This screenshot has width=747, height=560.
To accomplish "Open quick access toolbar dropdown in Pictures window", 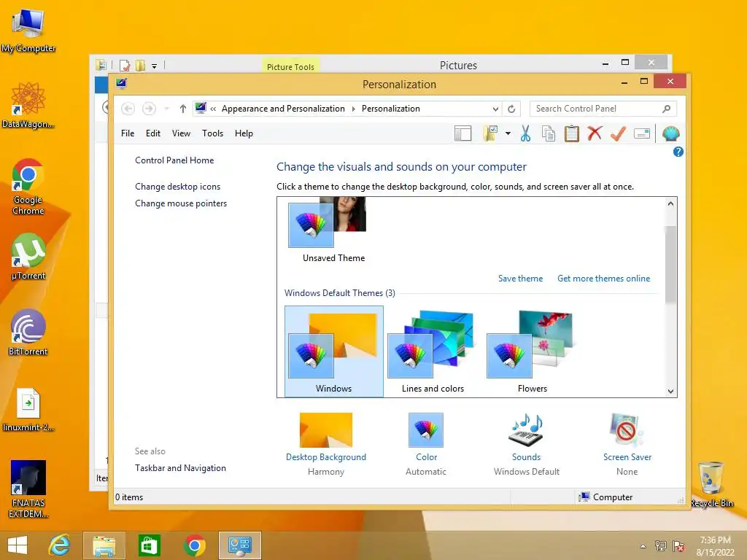I will pos(155,66).
